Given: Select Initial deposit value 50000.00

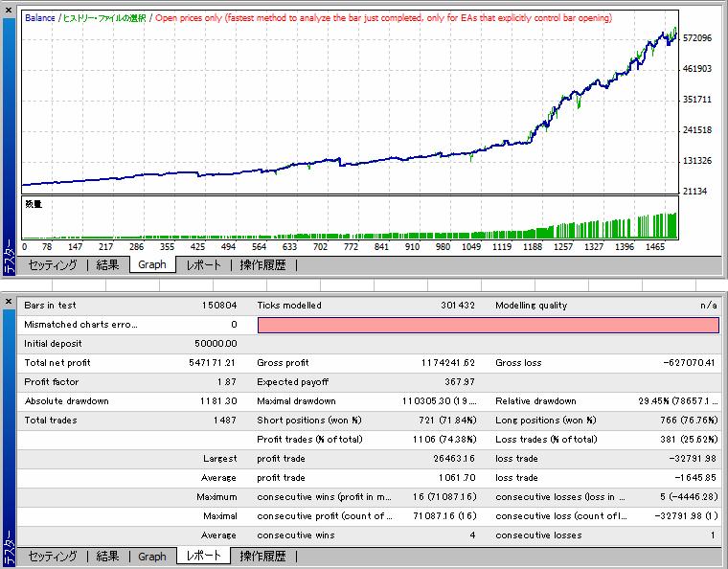Looking at the screenshot, I should pos(216,344).
